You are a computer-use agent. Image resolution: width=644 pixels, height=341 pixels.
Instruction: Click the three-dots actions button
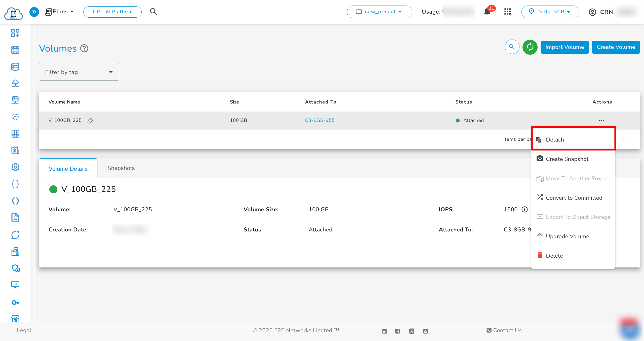coord(601,120)
